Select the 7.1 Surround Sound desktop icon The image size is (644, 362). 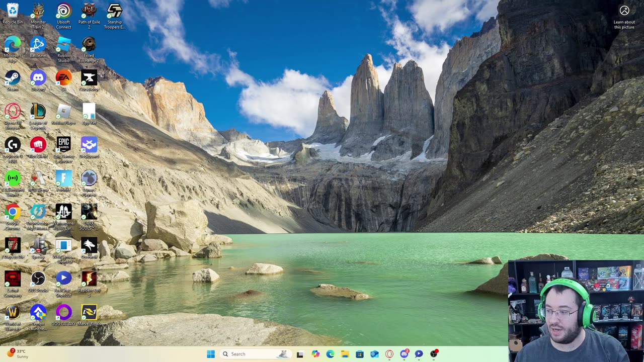[13, 184]
